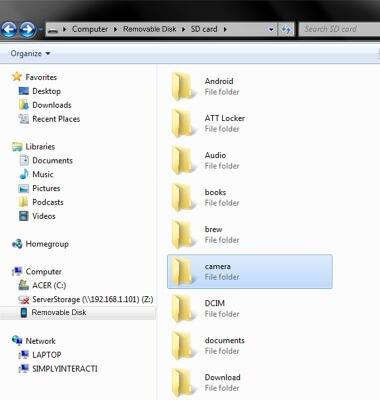Screen dimensions: 380x400
Task: Click the 'Audio' folder name
Action: [x=215, y=155]
